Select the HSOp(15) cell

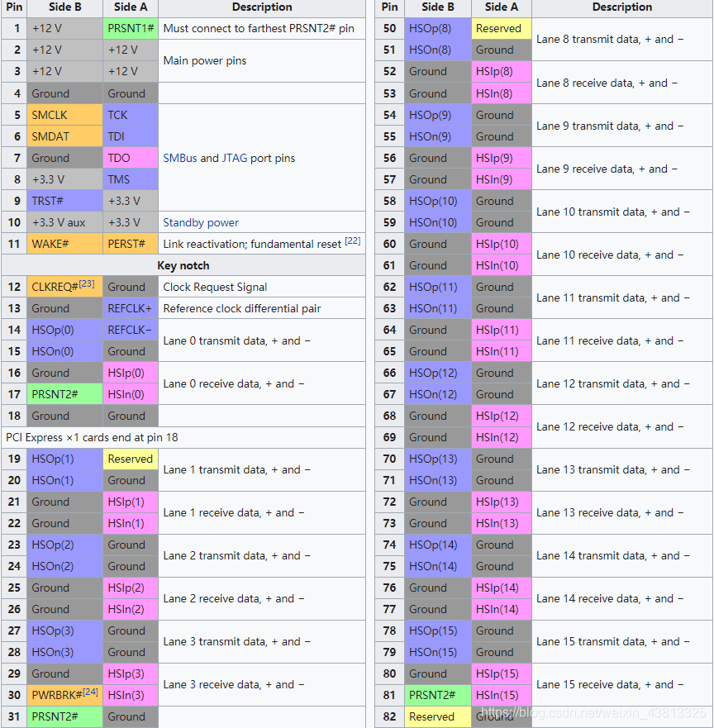[438, 630]
